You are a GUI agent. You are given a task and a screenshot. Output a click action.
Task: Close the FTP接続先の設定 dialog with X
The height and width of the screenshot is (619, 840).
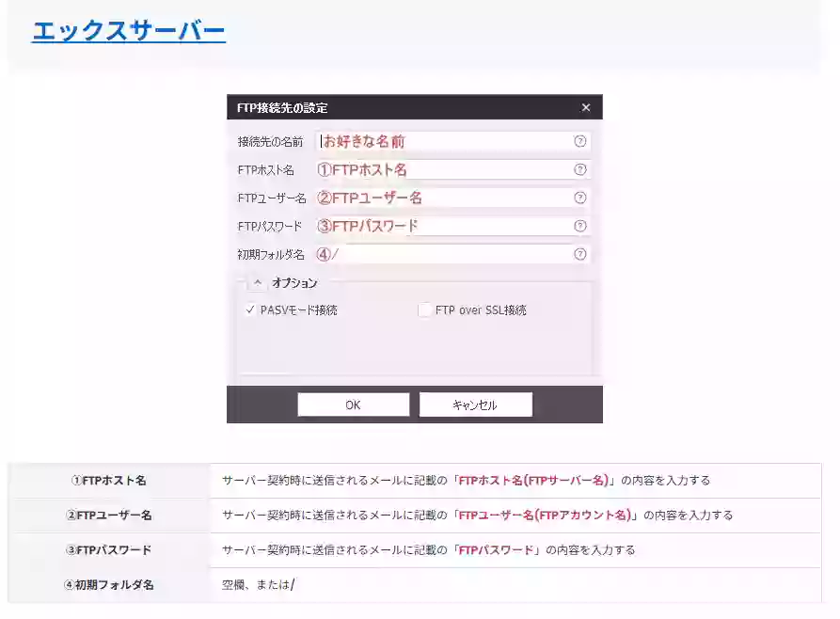click(586, 108)
